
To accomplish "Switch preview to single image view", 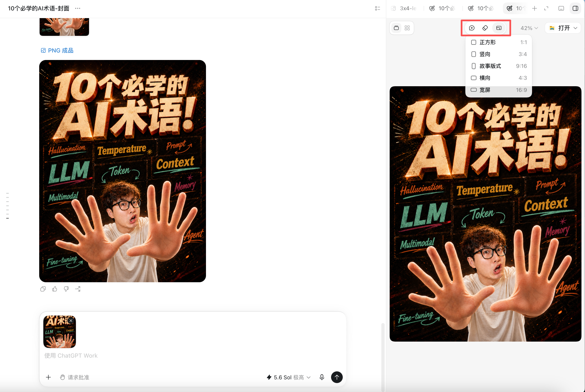I will pos(396,28).
